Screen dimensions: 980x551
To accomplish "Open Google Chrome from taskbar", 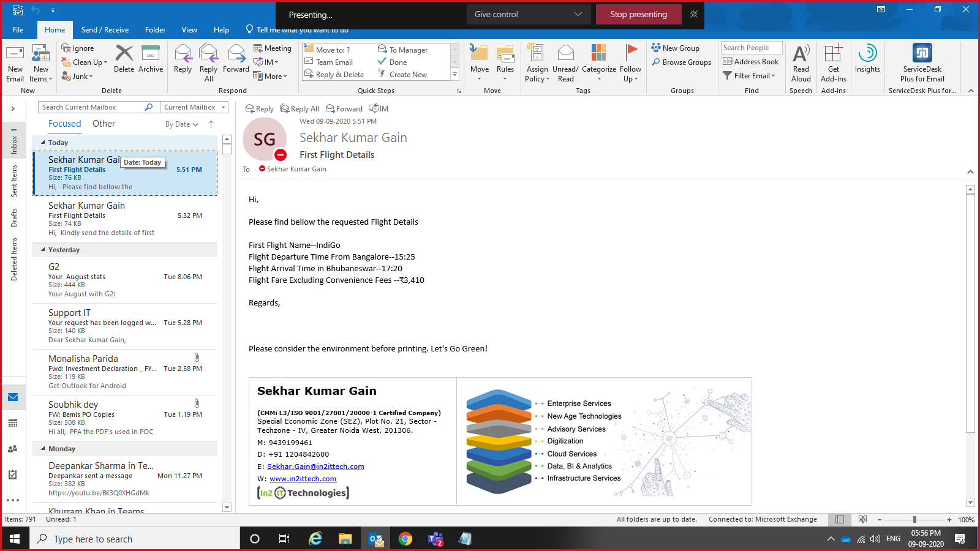I will pyautogui.click(x=405, y=539).
